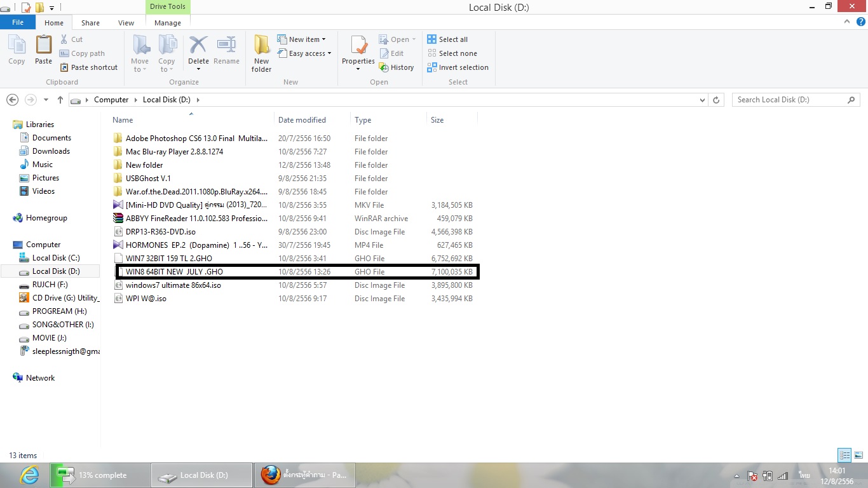Click the Cut scissors option

coord(71,39)
